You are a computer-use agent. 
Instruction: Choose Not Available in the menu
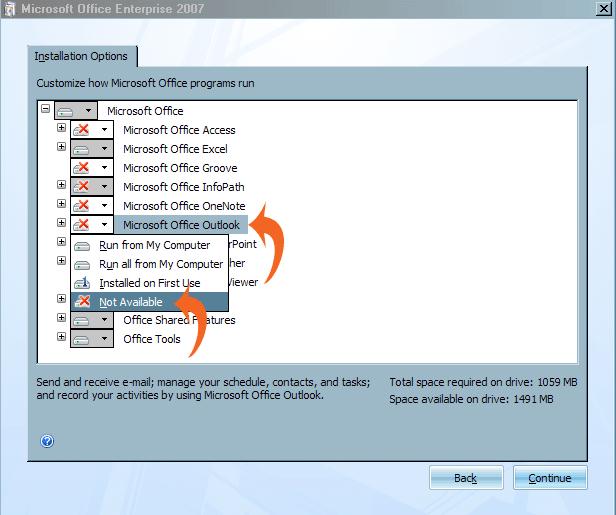[x=149, y=302]
